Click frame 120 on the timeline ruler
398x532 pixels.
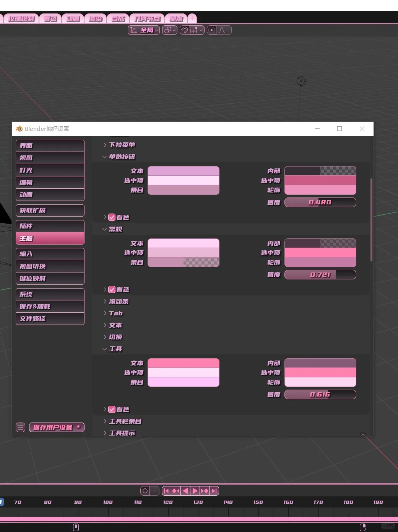168,502
